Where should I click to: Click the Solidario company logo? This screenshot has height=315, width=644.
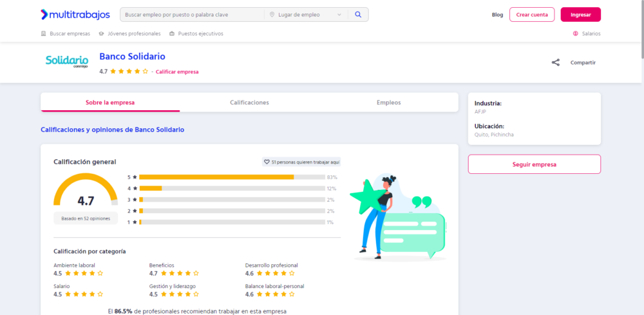66,62
